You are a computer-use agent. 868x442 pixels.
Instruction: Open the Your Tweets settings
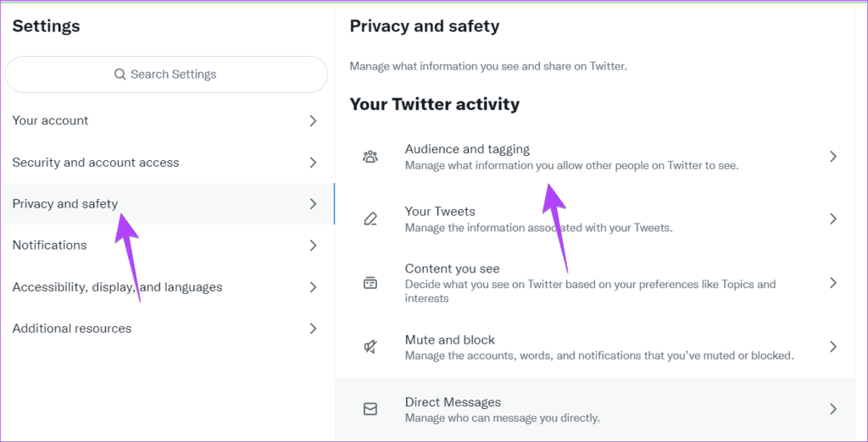[440, 212]
